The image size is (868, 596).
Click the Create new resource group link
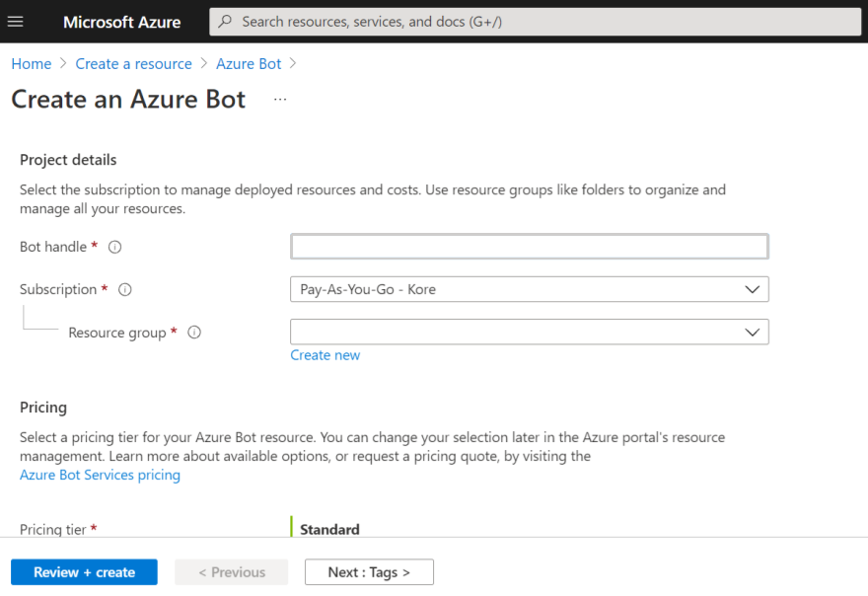325,354
